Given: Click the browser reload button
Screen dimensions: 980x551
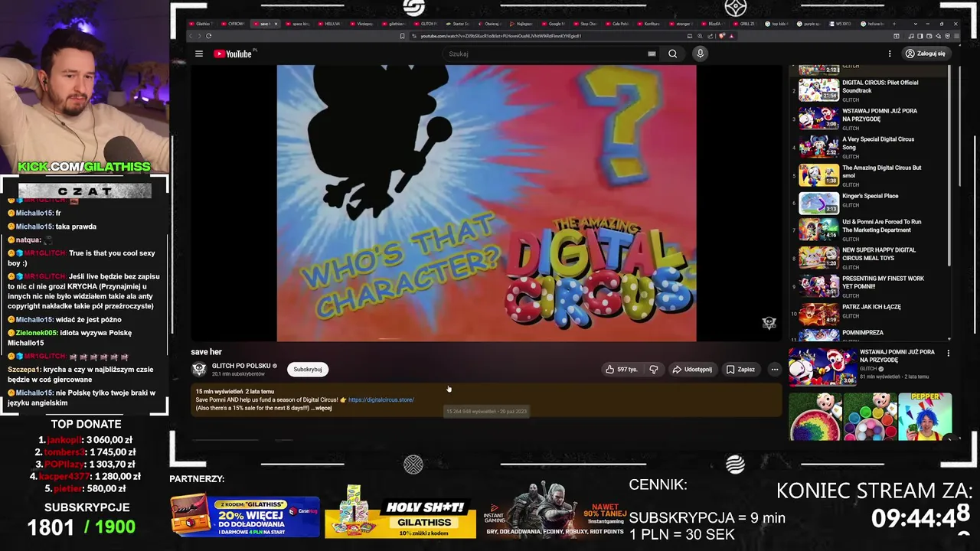Looking at the screenshot, I should click(208, 36).
